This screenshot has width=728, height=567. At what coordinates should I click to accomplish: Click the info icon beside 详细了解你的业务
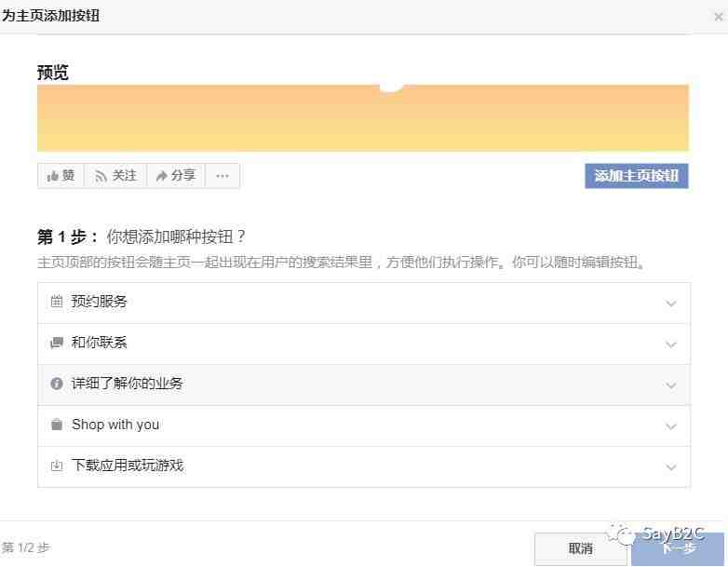click(x=57, y=384)
